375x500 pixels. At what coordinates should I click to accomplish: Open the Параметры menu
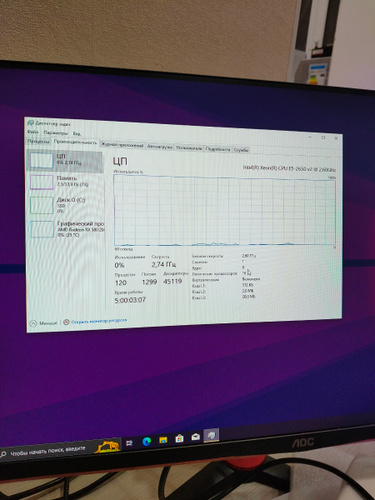55,133
